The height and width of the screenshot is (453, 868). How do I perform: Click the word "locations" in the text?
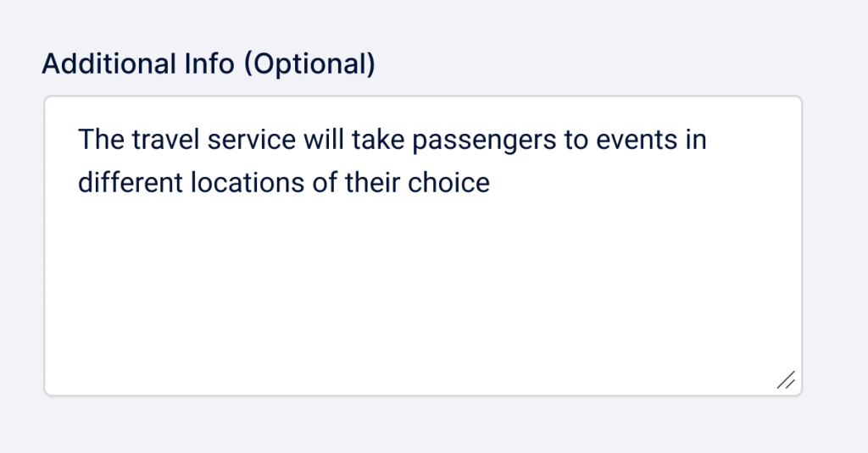(240, 183)
